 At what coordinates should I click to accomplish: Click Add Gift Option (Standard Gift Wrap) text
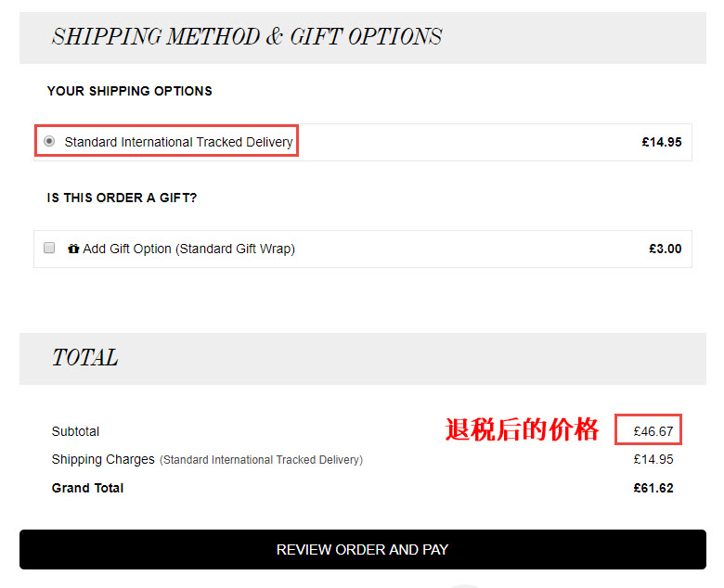point(188,249)
